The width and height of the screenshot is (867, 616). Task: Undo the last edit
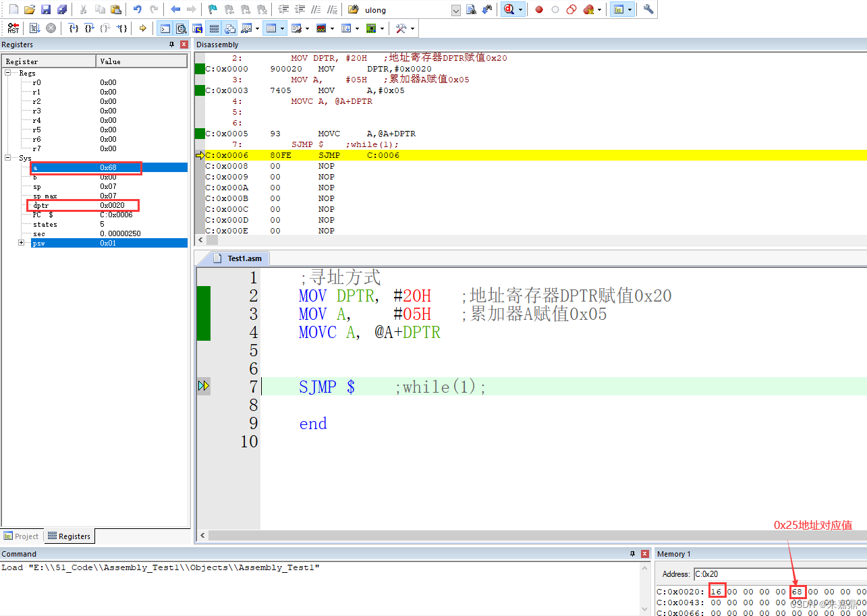tap(138, 9)
